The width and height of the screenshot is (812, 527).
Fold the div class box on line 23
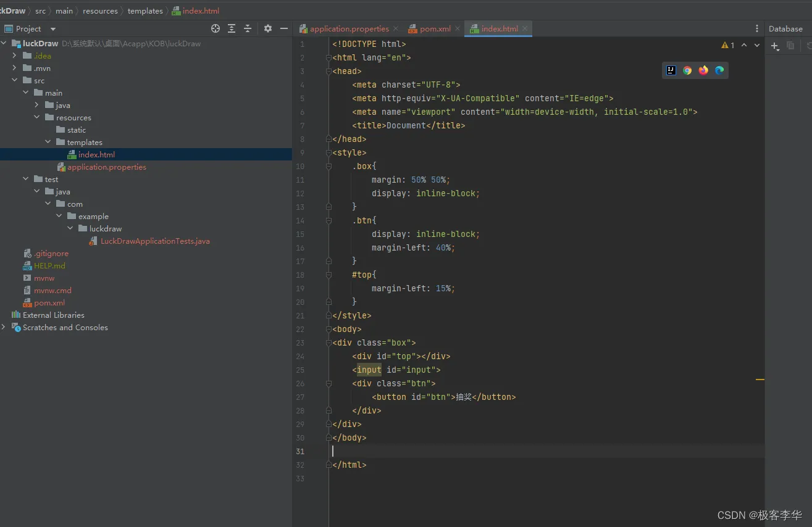329,342
